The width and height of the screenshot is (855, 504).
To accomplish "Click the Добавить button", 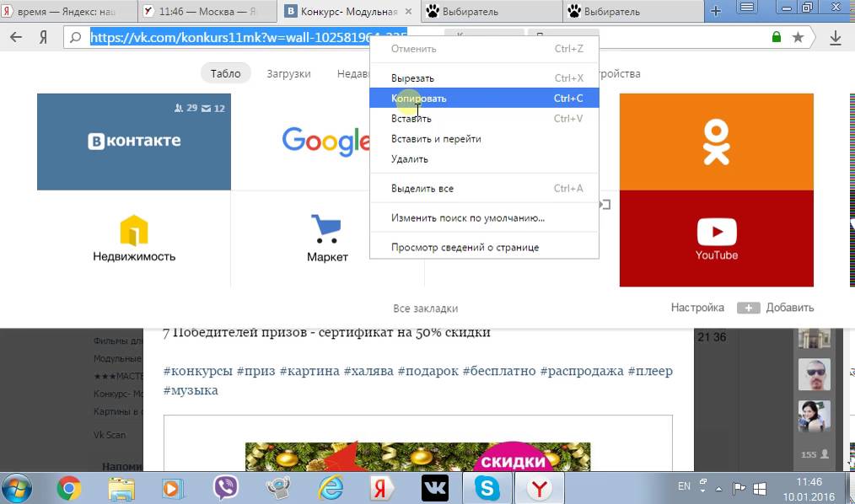I will 776,308.
